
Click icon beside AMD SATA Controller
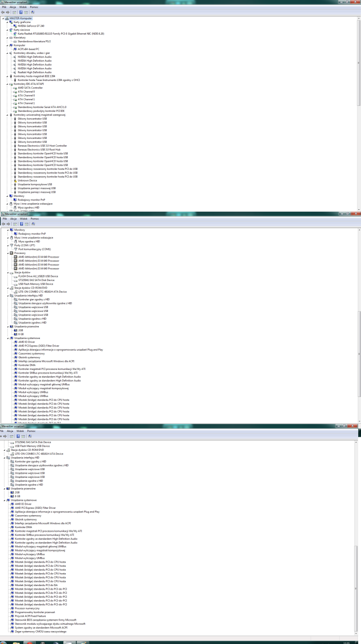click(x=15, y=88)
